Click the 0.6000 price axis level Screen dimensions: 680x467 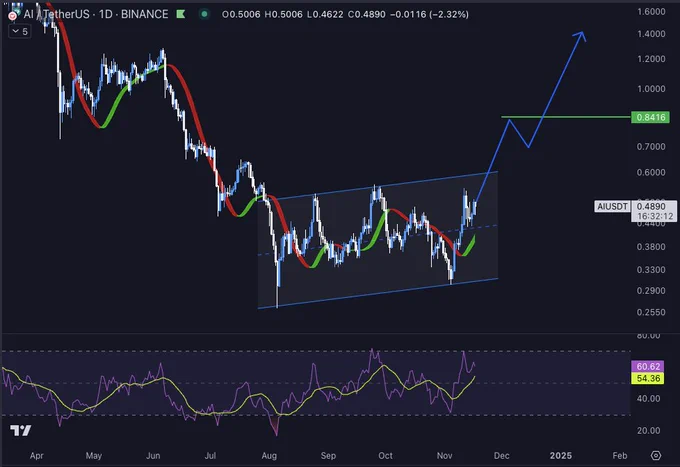point(651,172)
